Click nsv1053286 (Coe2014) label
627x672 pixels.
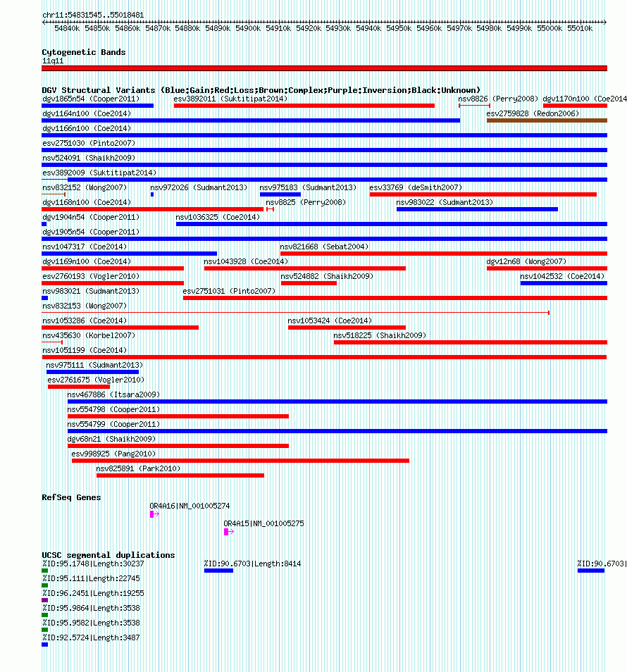pos(85,321)
